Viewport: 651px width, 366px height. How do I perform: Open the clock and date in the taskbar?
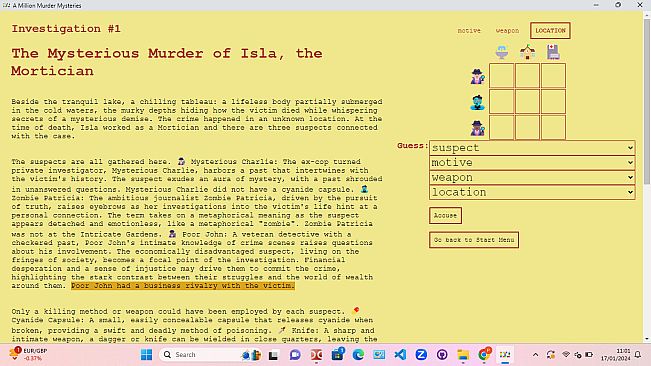615,354
